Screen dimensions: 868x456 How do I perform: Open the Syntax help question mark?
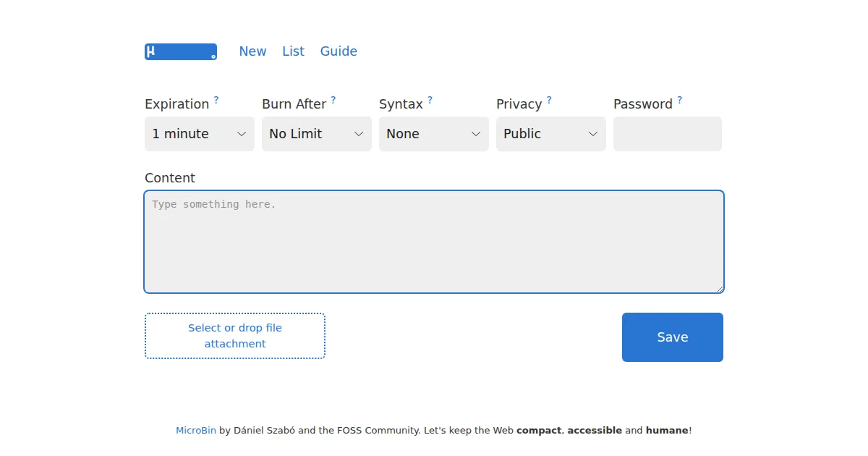click(430, 100)
